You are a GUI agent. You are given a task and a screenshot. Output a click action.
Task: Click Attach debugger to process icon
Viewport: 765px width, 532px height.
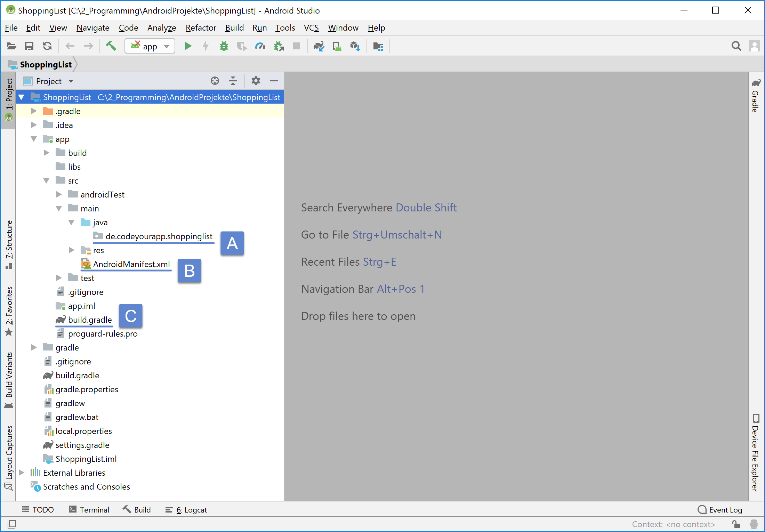[x=279, y=46]
